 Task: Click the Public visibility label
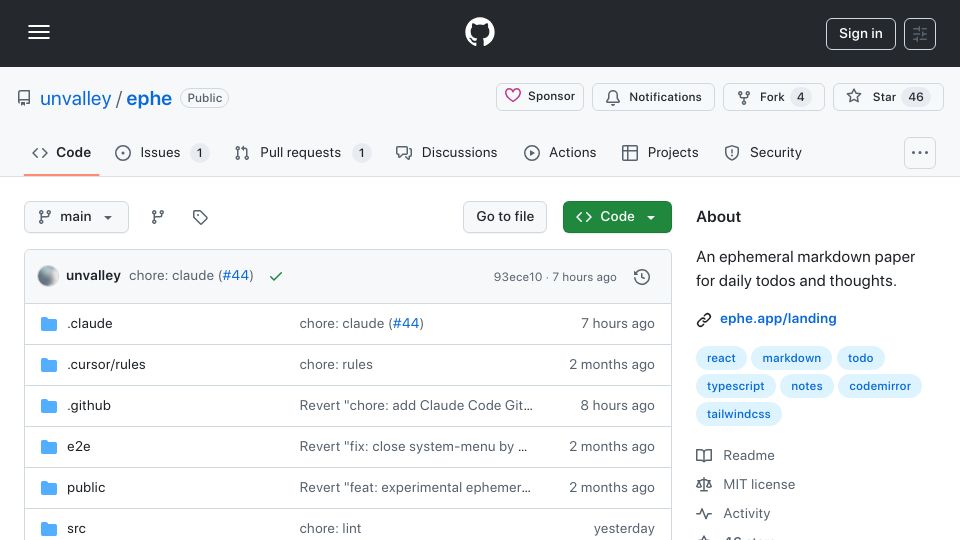(x=204, y=98)
